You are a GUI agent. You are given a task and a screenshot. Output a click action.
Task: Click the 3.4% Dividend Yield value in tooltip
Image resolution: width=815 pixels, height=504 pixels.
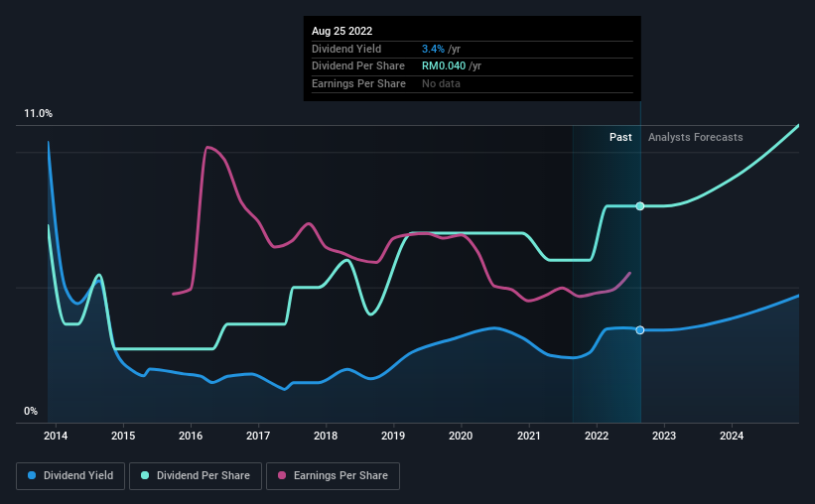pos(433,49)
